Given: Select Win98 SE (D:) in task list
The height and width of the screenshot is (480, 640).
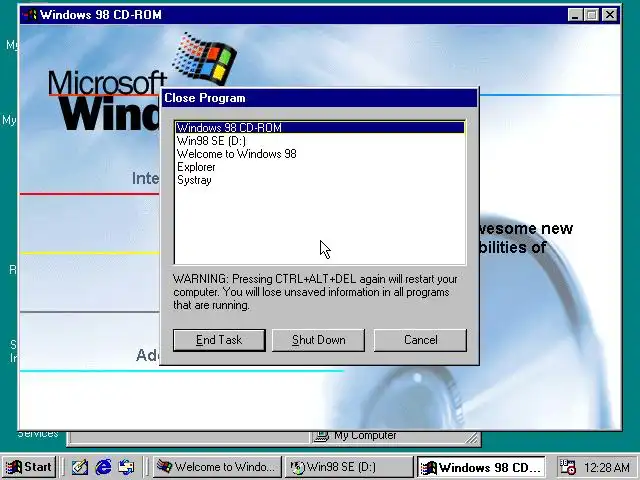Looking at the screenshot, I should pyautogui.click(x=320, y=141).
